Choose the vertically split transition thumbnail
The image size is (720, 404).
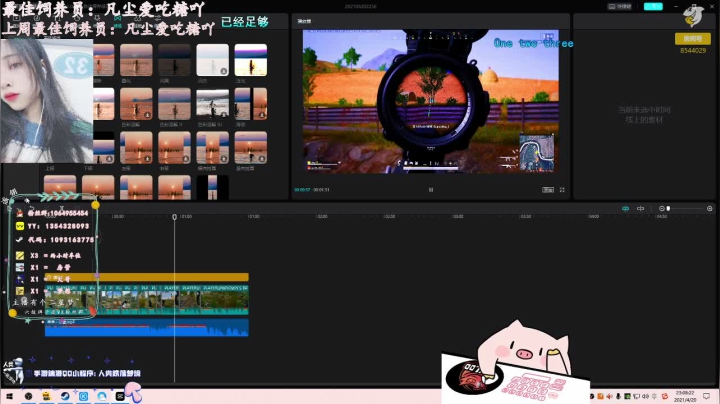click(251, 104)
